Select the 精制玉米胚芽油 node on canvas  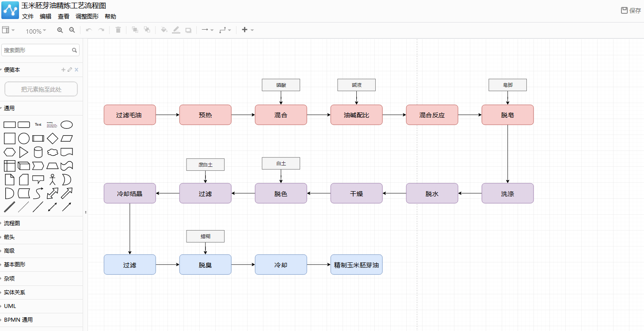point(357,265)
